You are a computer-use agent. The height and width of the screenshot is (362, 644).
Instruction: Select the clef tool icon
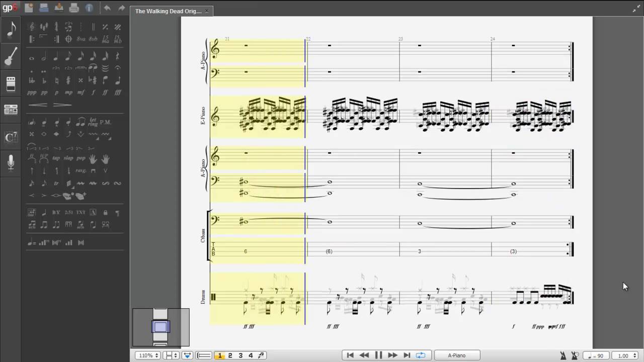[32, 27]
